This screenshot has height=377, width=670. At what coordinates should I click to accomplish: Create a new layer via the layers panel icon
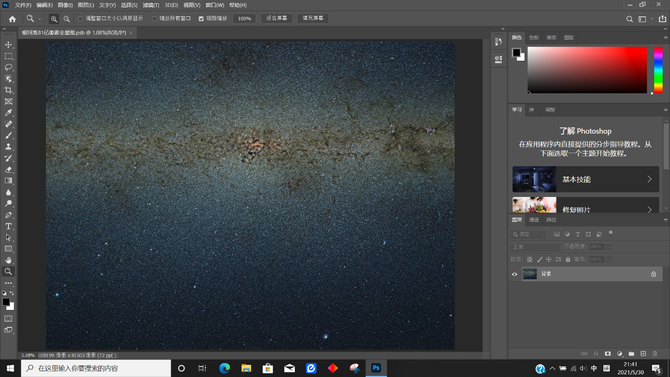pyautogui.click(x=643, y=353)
